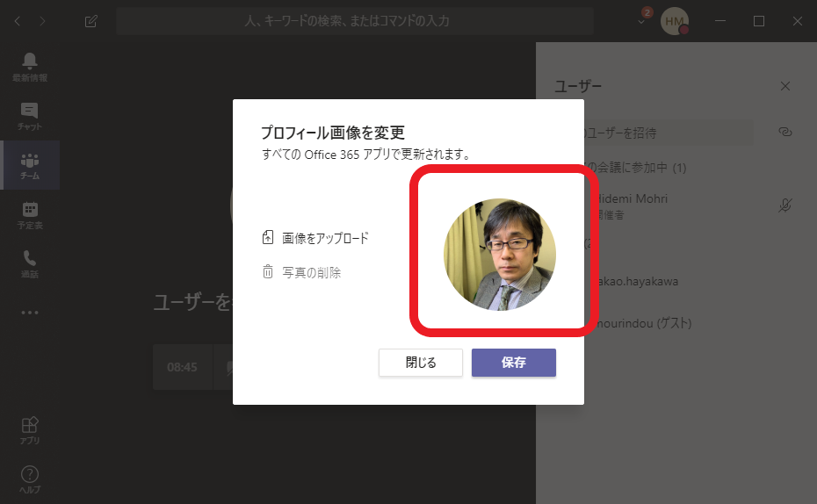The height and width of the screenshot is (504, 817).
Task: Select the Teams icon in sidebar
Action: pyautogui.click(x=30, y=165)
